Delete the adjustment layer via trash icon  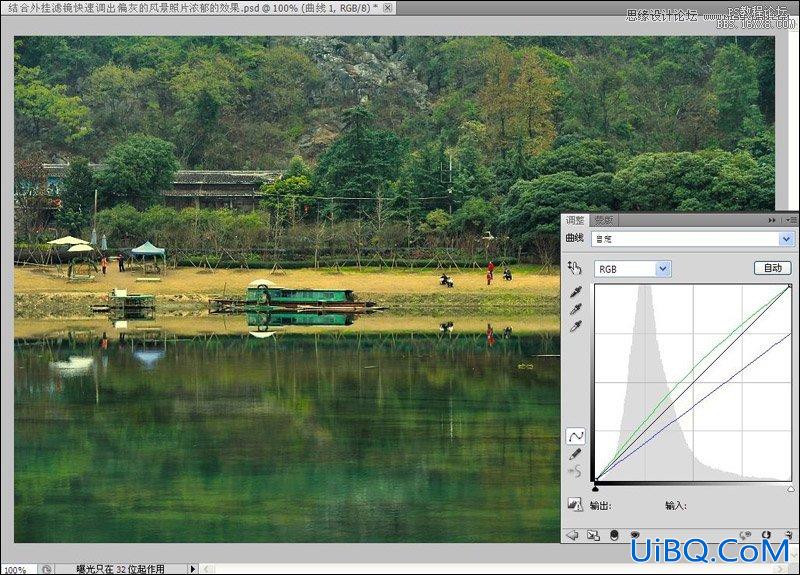click(789, 535)
